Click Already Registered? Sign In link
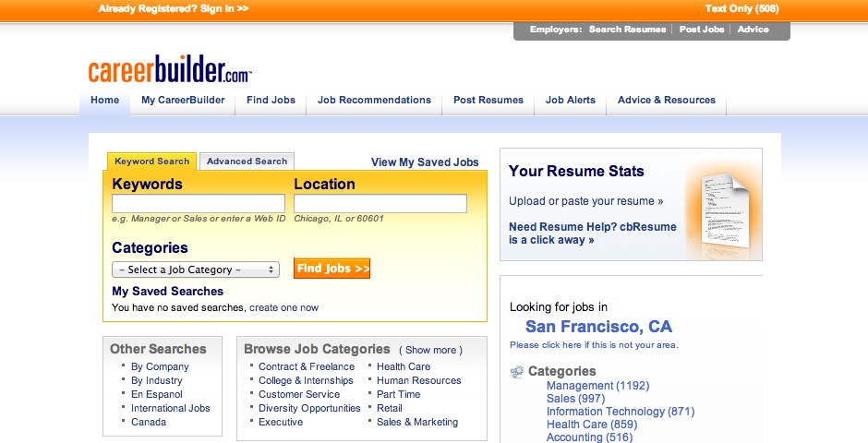 [174, 9]
